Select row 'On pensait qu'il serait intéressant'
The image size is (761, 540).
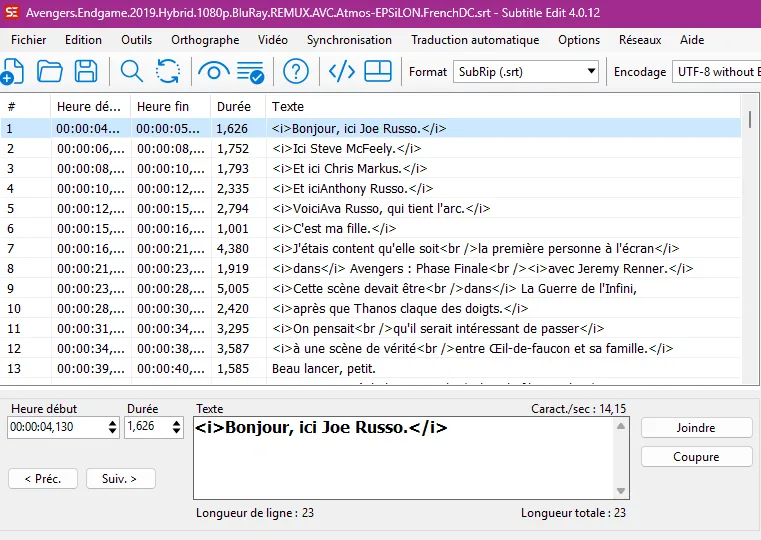tap(371, 328)
